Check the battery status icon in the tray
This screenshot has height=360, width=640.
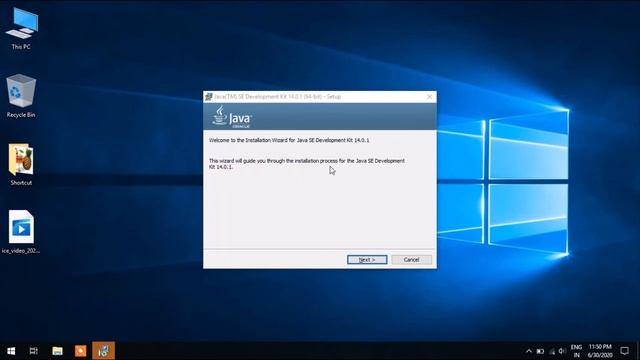540,351
